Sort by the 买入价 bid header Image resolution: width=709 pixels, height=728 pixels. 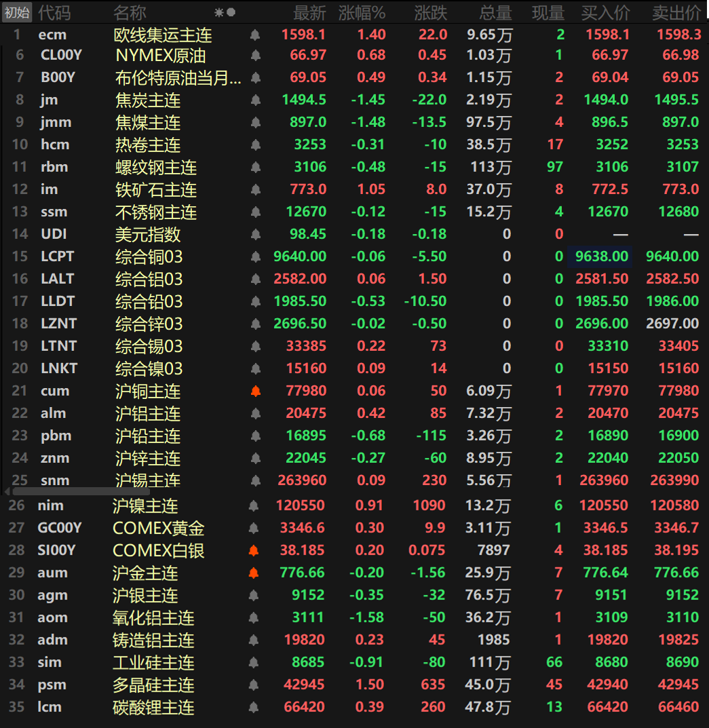(605, 12)
